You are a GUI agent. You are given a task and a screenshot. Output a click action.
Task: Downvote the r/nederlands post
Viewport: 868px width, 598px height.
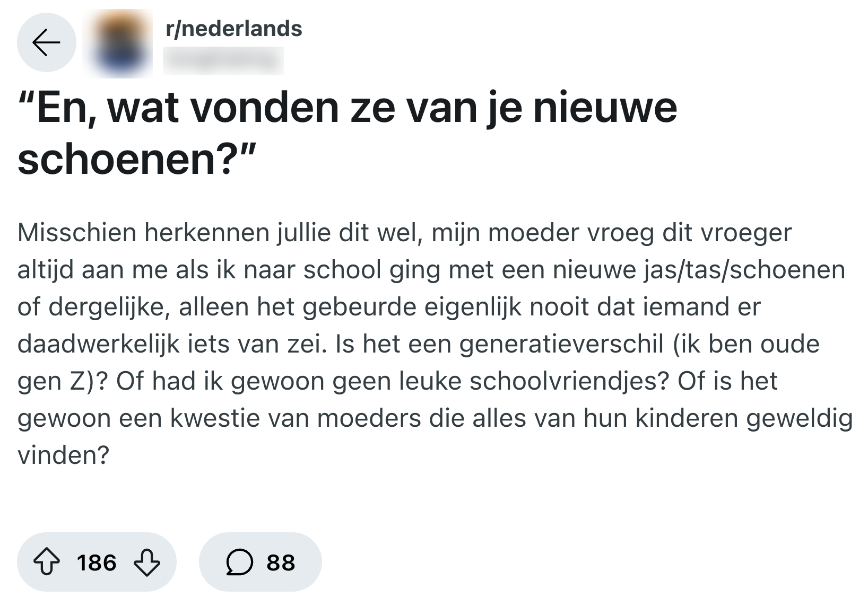[146, 562]
